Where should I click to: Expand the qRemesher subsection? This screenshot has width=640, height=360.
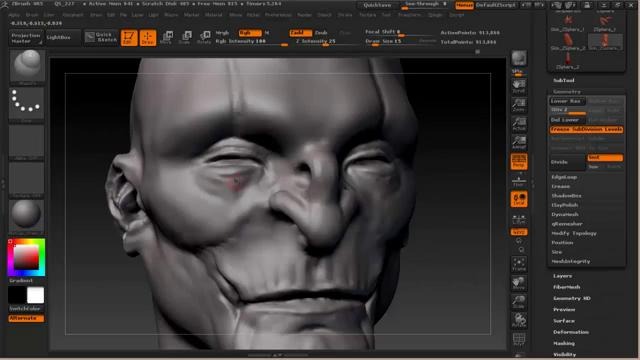click(x=567, y=224)
